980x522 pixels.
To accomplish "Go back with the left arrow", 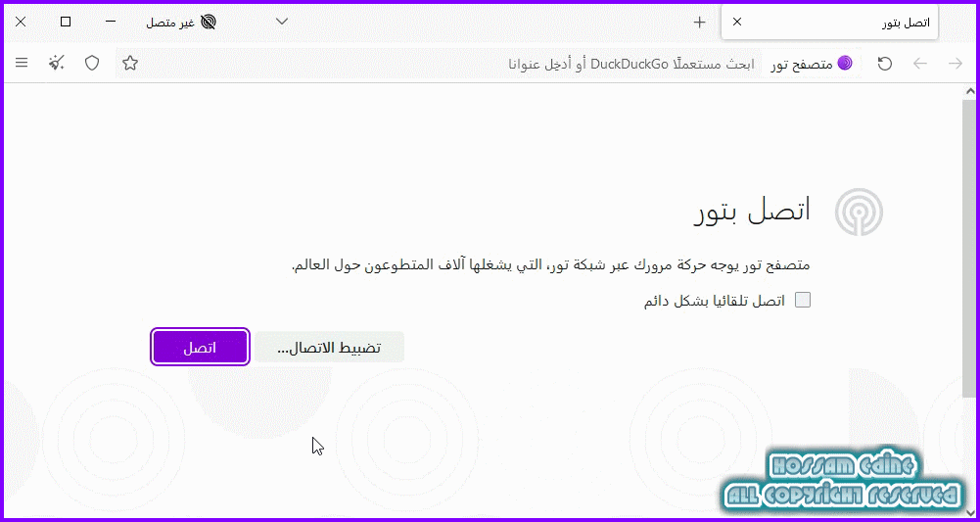I will point(920,63).
